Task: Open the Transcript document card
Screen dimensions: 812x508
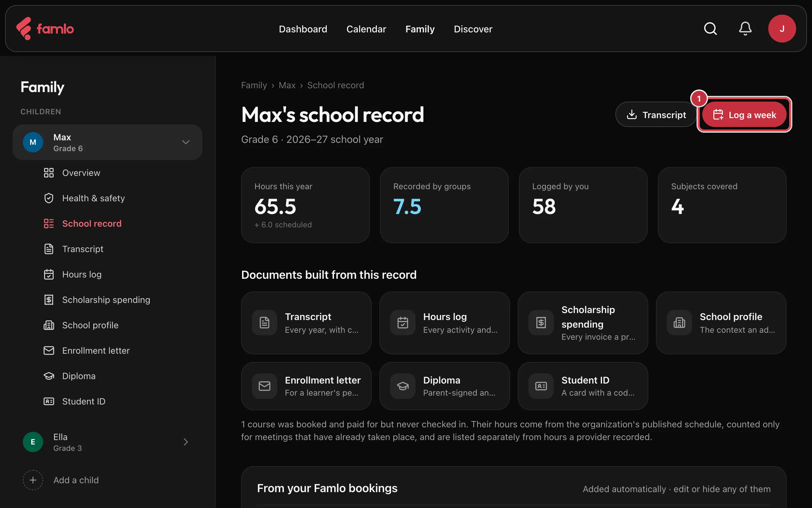Action: 306,323
